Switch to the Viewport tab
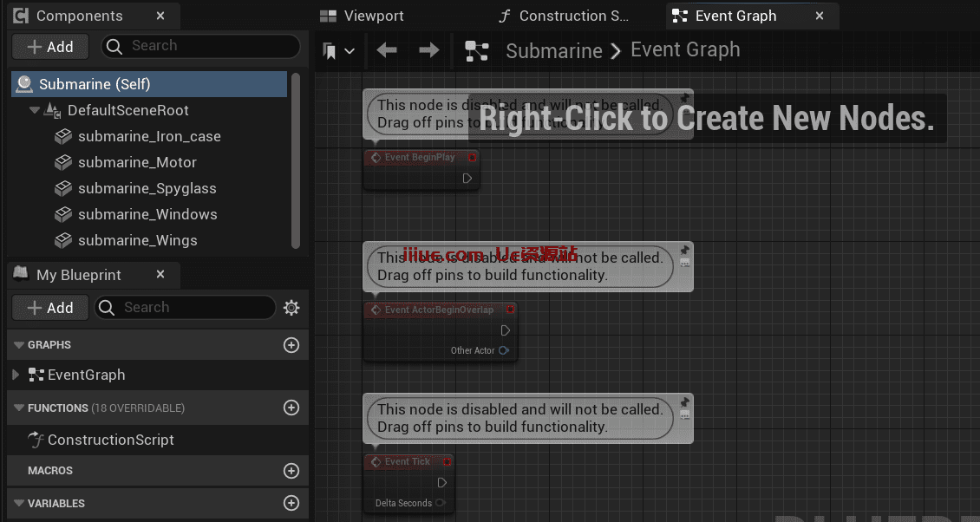 (362, 16)
